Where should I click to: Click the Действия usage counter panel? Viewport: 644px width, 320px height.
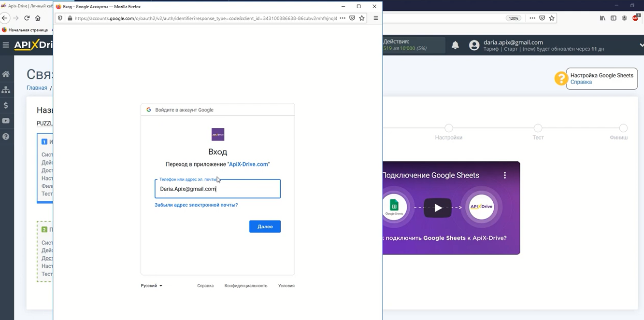coord(414,45)
